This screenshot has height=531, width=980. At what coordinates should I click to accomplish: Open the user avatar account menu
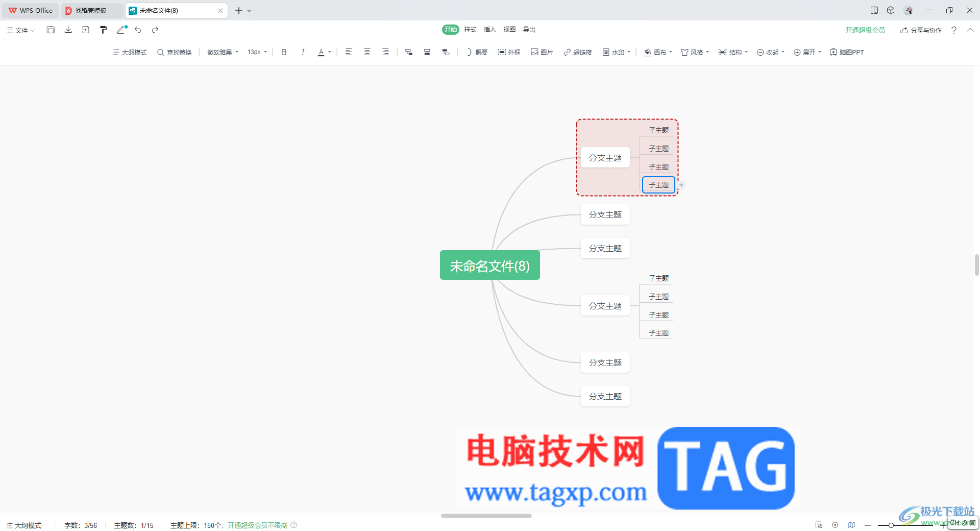coord(908,10)
